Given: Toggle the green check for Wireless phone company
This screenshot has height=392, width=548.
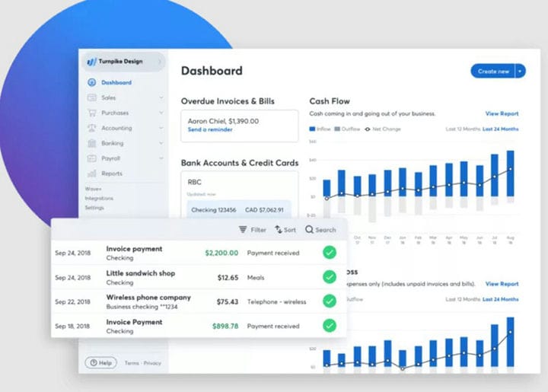Looking at the screenshot, I should click(x=330, y=301).
